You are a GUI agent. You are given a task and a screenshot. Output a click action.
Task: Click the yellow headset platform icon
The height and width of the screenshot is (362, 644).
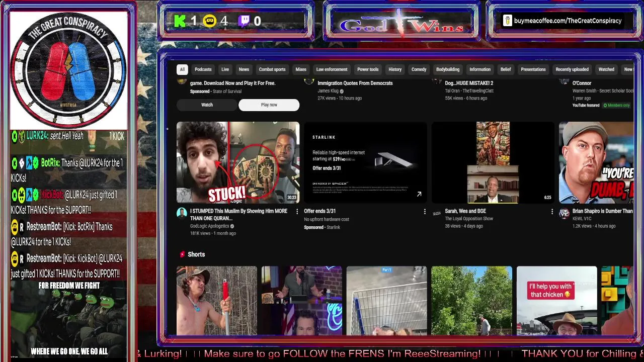click(210, 21)
